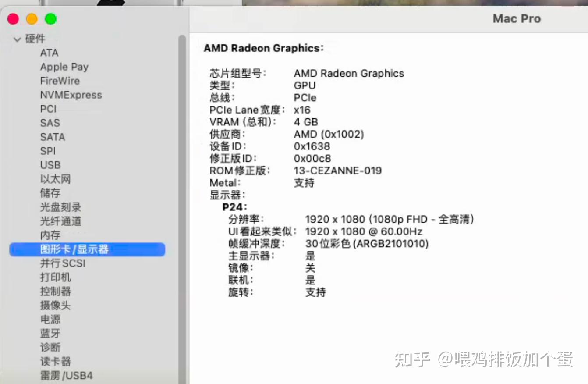Open the USB devices section
This screenshot has height=384, width=588.
[50, 165]
